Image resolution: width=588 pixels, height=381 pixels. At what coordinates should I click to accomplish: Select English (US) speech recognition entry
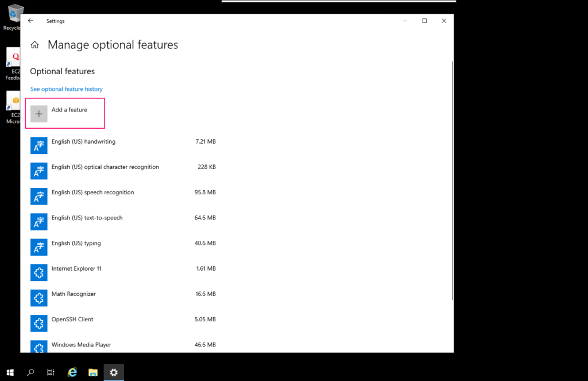92,193
